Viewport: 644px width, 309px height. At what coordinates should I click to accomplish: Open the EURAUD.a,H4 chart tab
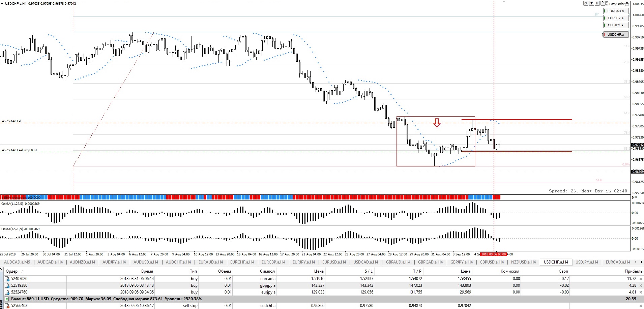211,262
